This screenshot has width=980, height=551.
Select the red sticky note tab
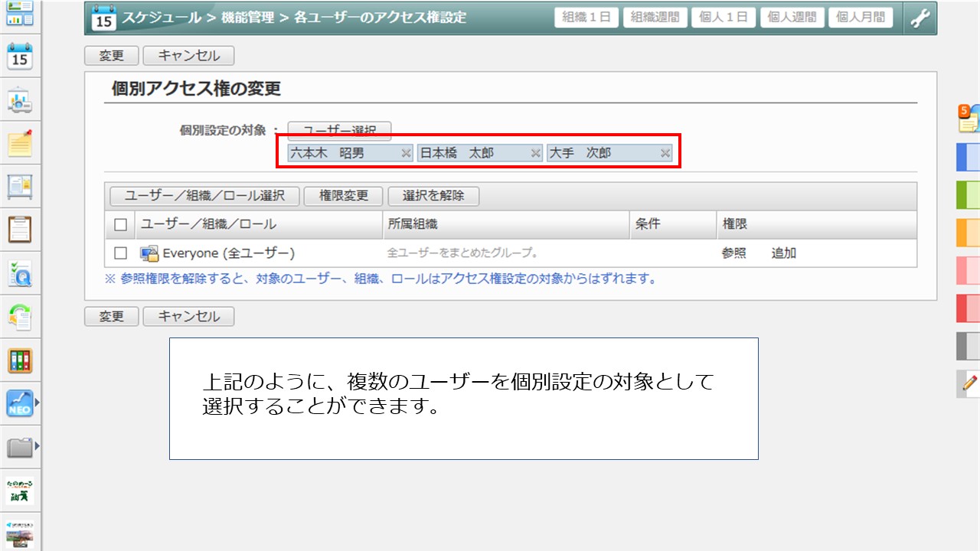(969, 308)
